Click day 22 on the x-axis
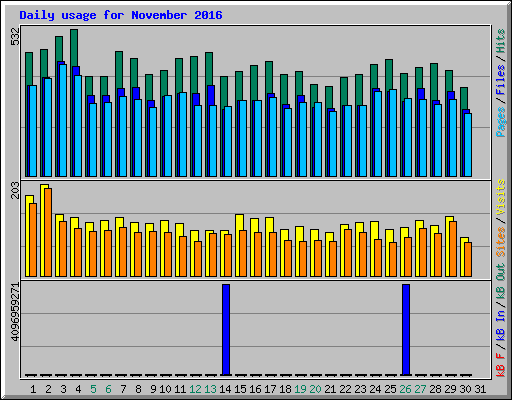Image resolution: width=512 pixels, height=400 pixels. (x=345, y=389)
